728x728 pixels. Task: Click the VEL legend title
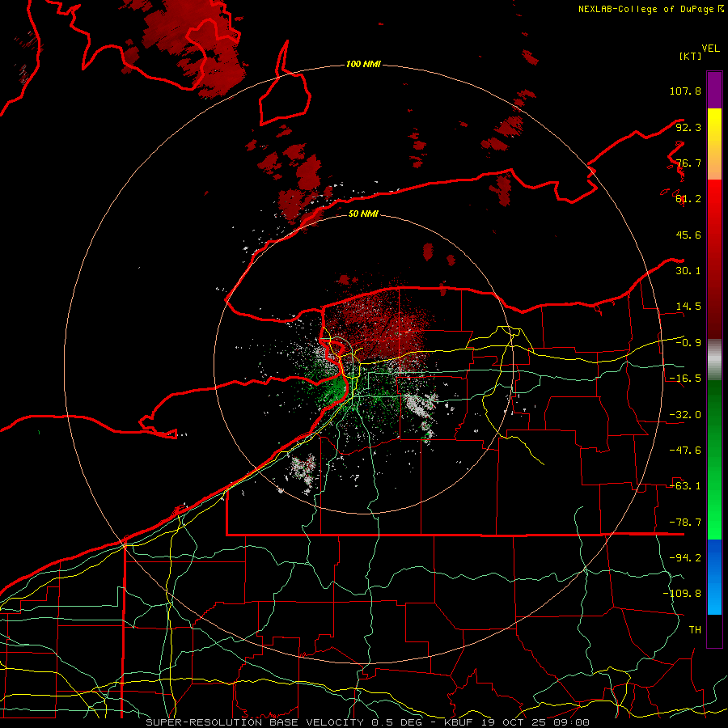point(710,49)
